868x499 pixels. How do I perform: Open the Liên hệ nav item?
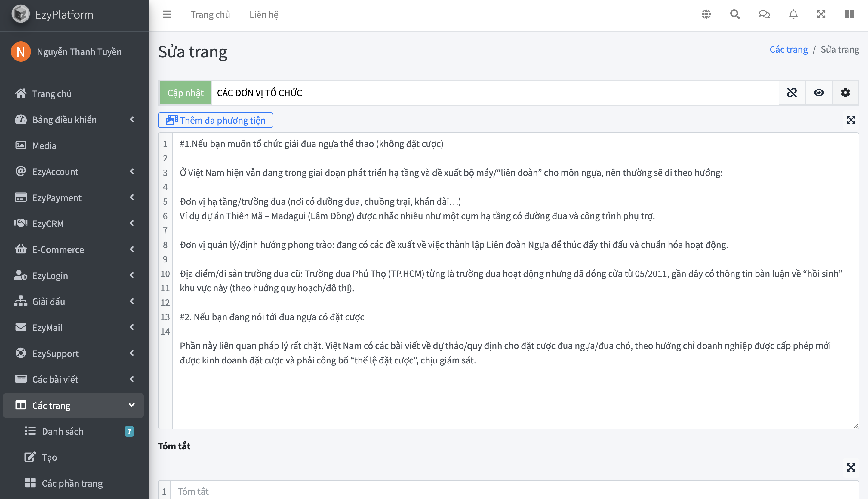tap(264, 14)
